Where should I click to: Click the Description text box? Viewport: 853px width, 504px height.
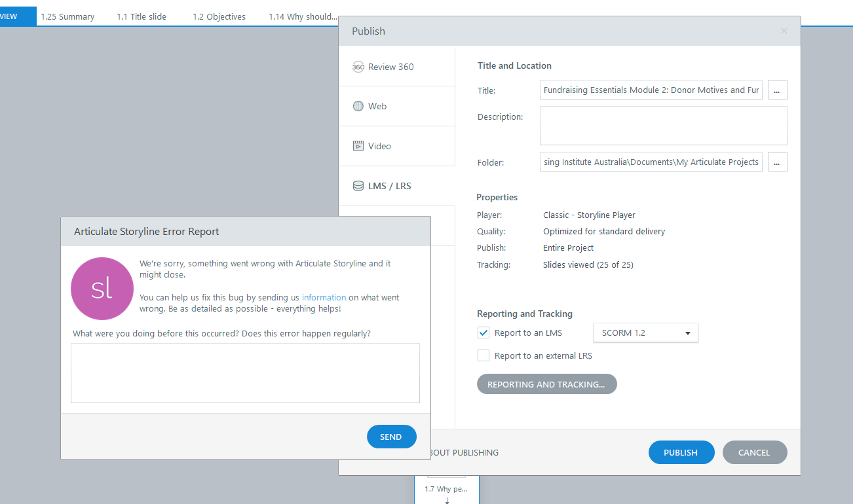(x=664, y=126)
